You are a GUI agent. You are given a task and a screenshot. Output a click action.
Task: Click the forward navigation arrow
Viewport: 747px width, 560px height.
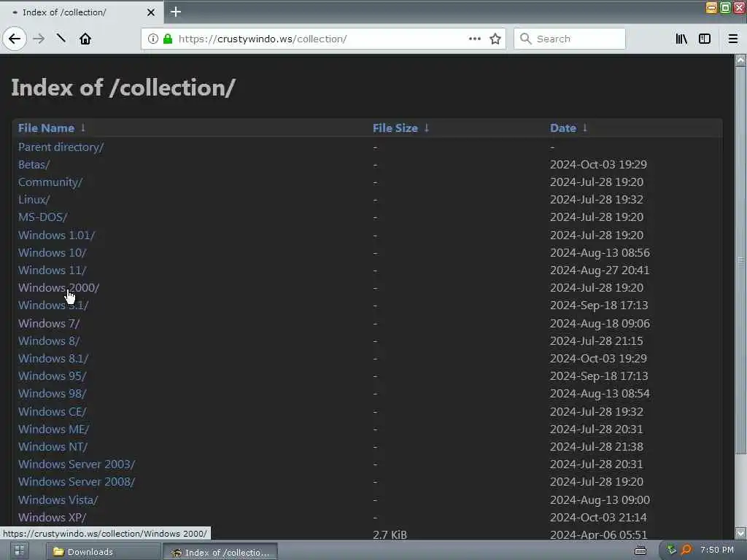pyautogui.click(x=39, y=39)
